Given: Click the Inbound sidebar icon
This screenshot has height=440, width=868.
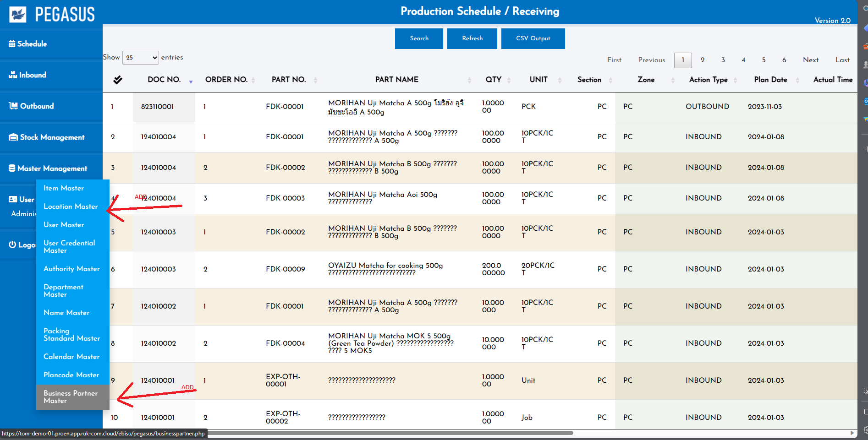Looking at the screenshot, I should tap(13, 75).
